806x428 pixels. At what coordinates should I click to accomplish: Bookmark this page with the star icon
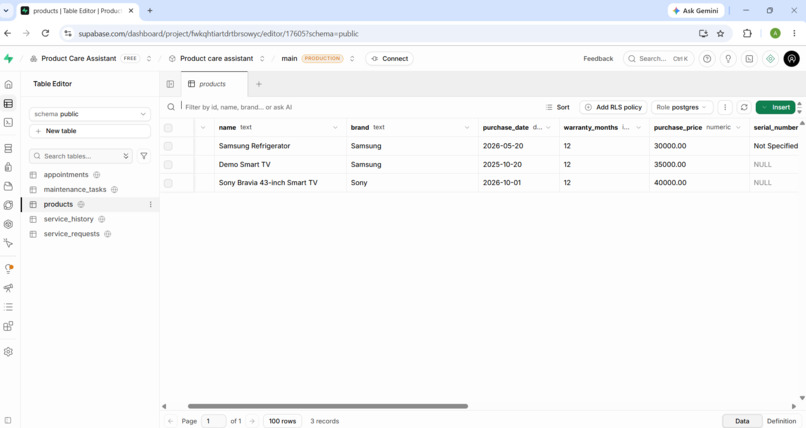721,33
